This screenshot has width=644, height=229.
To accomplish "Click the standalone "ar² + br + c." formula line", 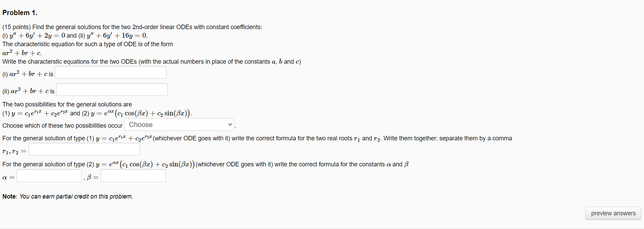I will point(22,53).
